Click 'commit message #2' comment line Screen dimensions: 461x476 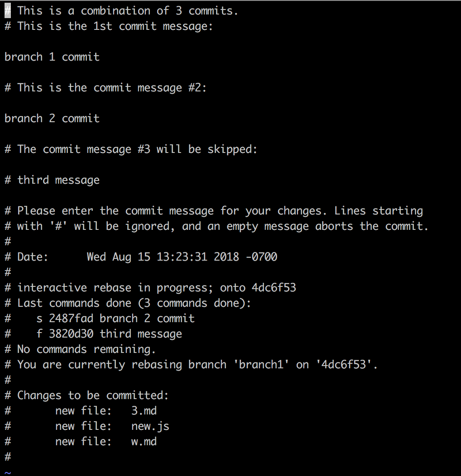(106, 88)
